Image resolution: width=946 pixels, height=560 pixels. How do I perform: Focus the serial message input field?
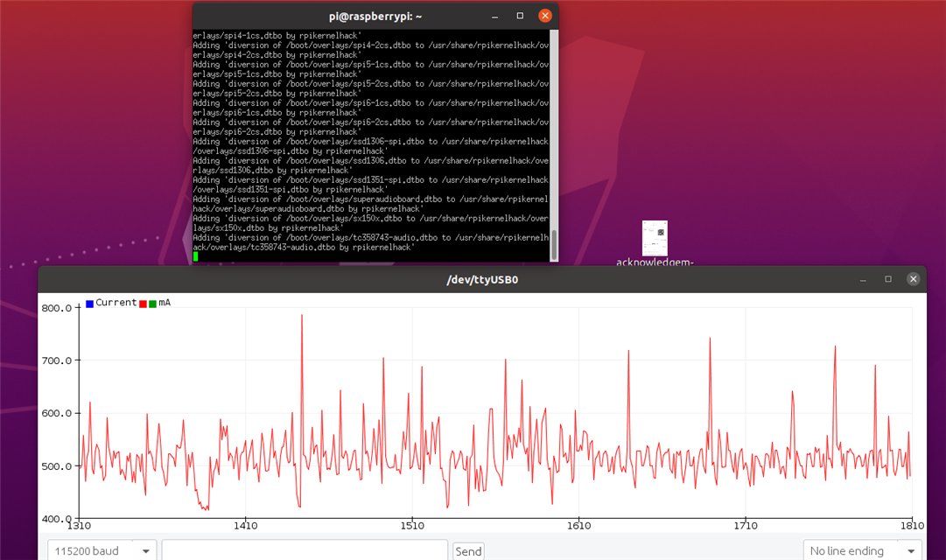(304, 551)
